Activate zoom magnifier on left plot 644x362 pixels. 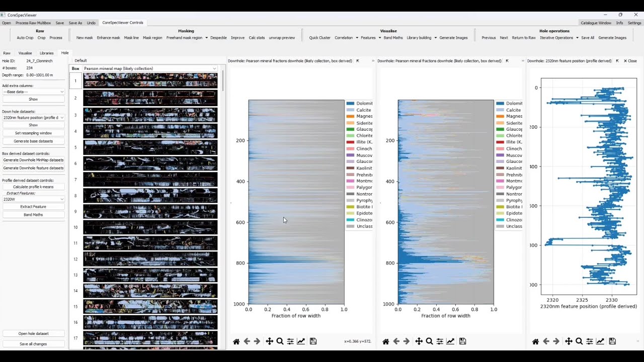coord(280,341)
